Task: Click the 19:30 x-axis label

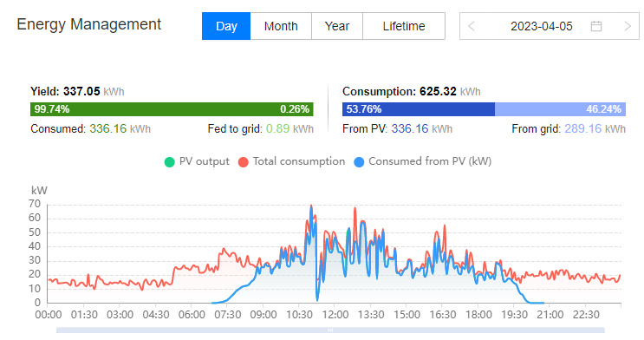Action: click(x=514, y=315)
